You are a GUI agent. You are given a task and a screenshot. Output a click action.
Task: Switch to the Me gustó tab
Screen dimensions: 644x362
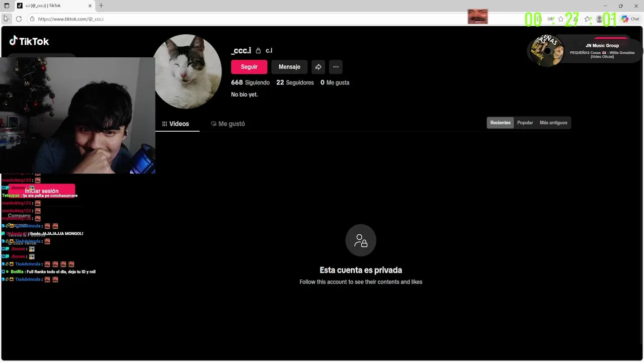pos(228,124)
